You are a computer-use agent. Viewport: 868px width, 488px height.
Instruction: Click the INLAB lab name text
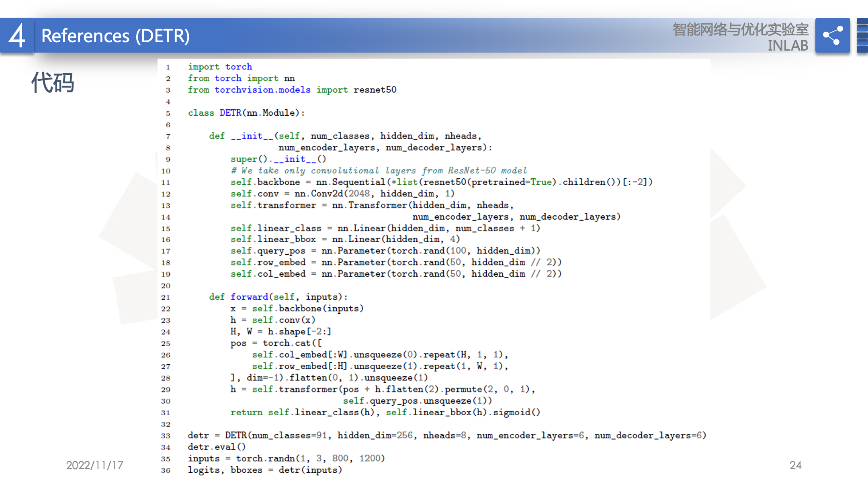[x=788, y=45]
